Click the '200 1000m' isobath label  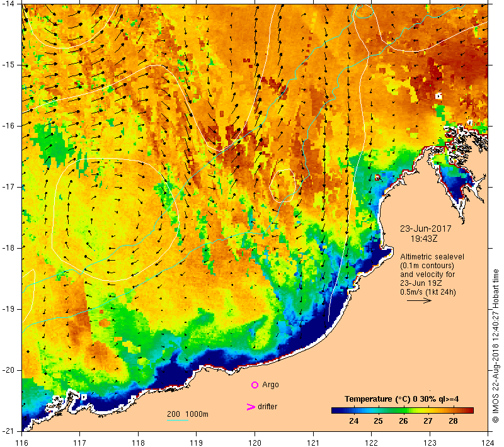(188, 414)
